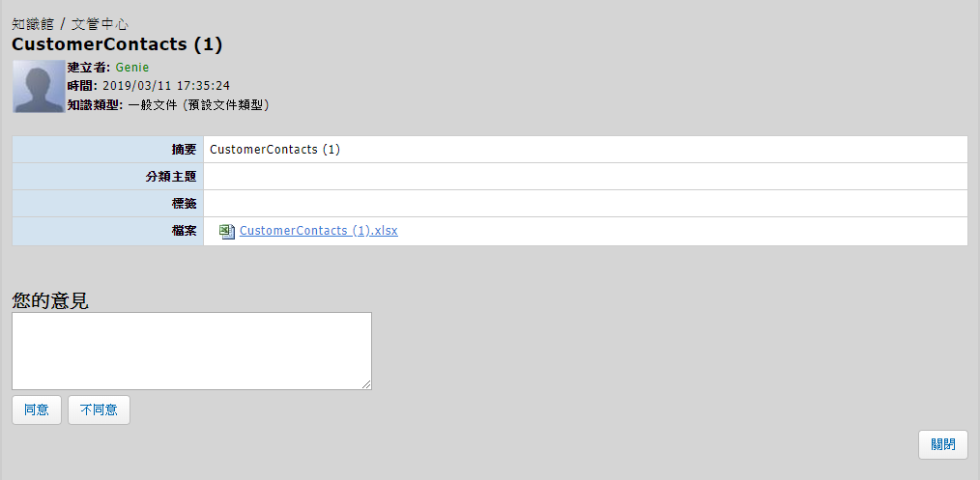The image size is (980, 480).
Task: Click the 摘要 row label
Action: tap(184, 150)
